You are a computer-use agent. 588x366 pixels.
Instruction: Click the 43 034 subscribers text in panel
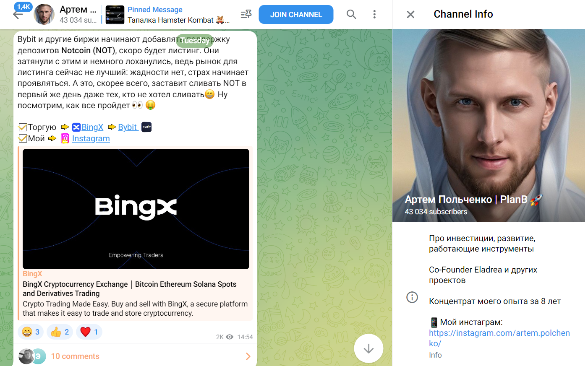coord(436,212)
